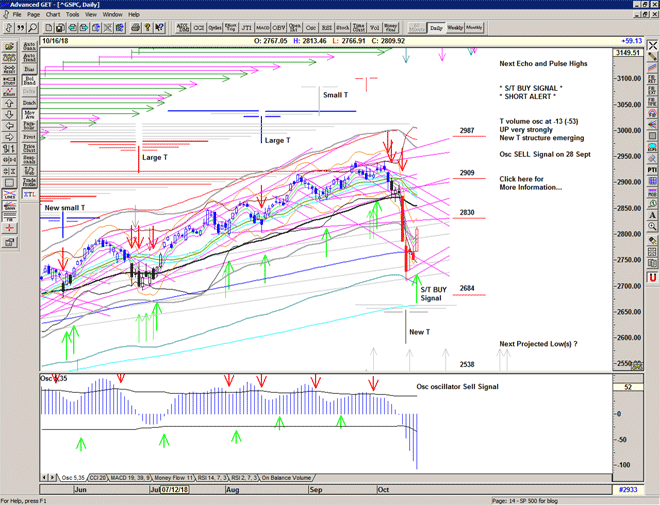This screenshot has height=505, width=660.
Task: Click the S/T BUY Signal label on chart
Action: point(431,294)
